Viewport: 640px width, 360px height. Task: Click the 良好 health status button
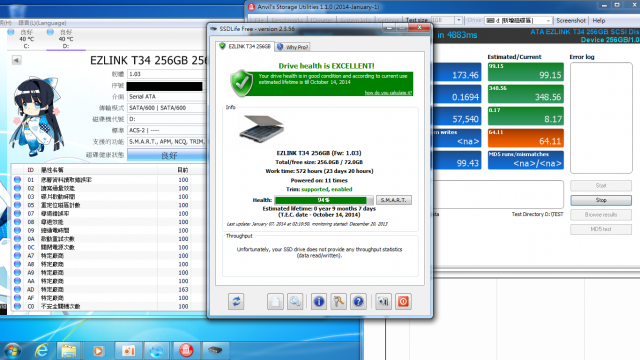167,155
